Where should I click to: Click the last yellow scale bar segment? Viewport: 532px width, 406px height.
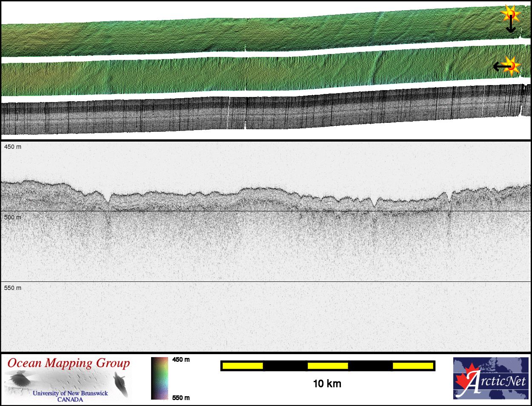(x=412, y=366)
